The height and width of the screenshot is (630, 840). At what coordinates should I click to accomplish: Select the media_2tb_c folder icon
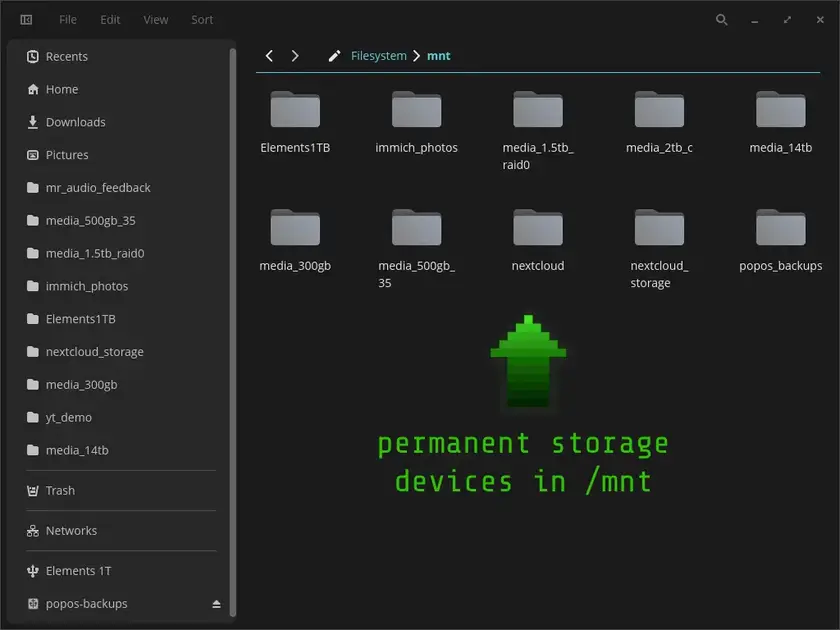659,109
